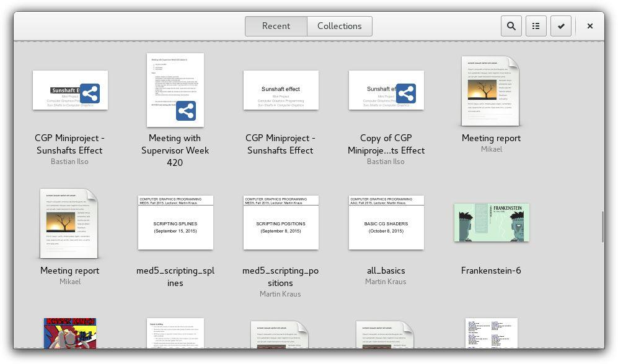This screenshot has height=364, width=618.
Task: Open the Frankenstein-6 comic thumbnail
Action: point(492,222)
